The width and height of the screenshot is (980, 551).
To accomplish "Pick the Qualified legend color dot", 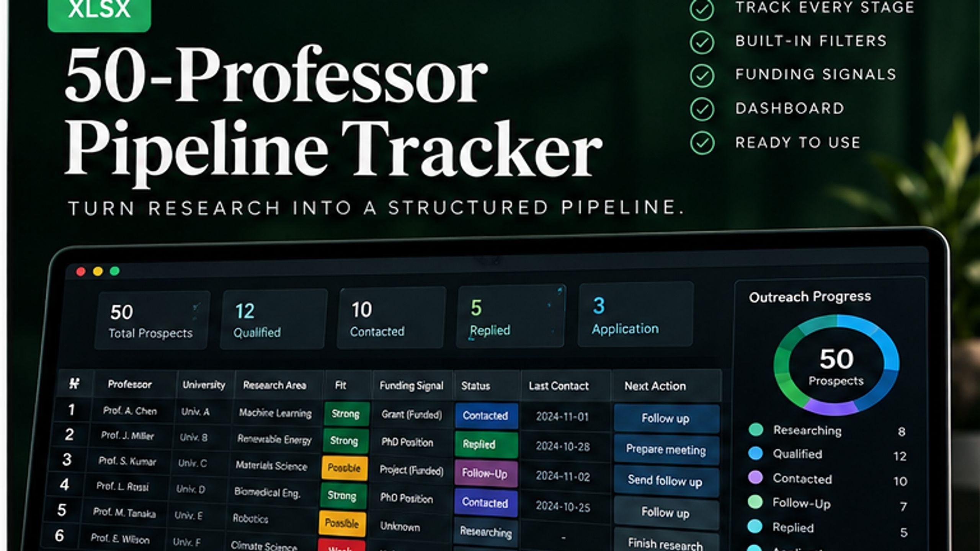I will tap(756, 453).
